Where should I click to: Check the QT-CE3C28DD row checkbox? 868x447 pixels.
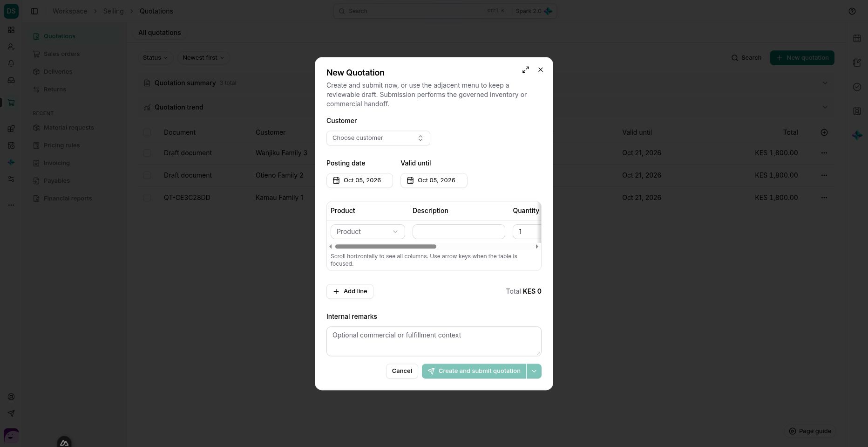(147, 198)
